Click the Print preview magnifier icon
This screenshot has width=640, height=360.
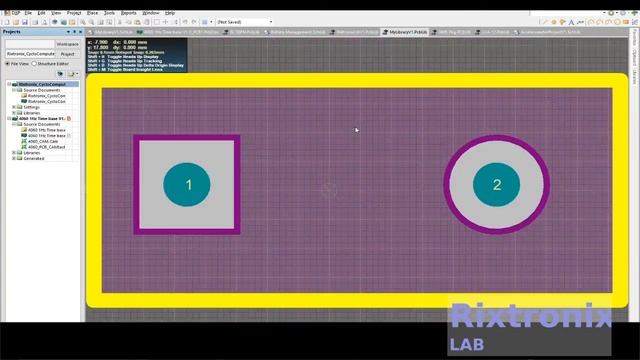[44, 22]
